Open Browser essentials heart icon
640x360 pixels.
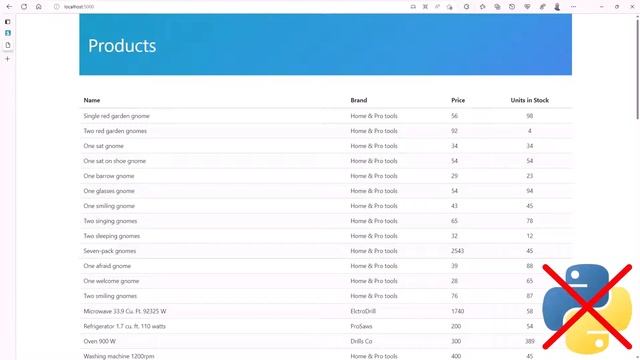527,7
